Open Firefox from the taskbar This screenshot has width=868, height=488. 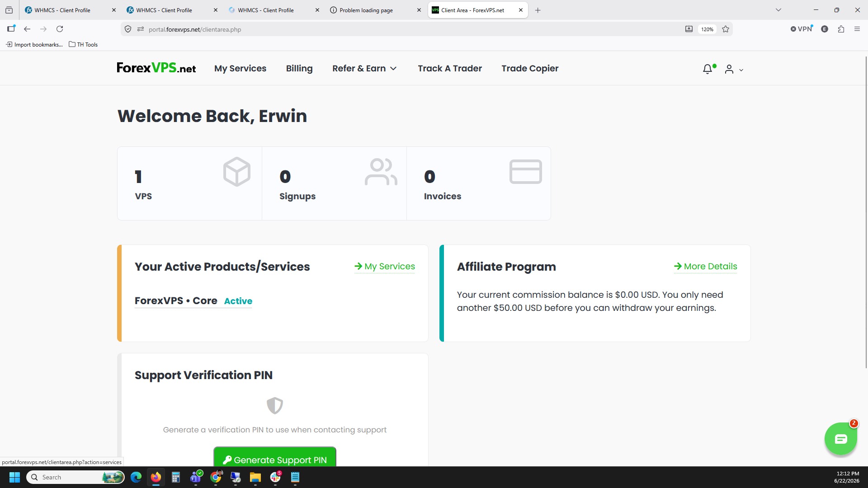pos(156,477)
